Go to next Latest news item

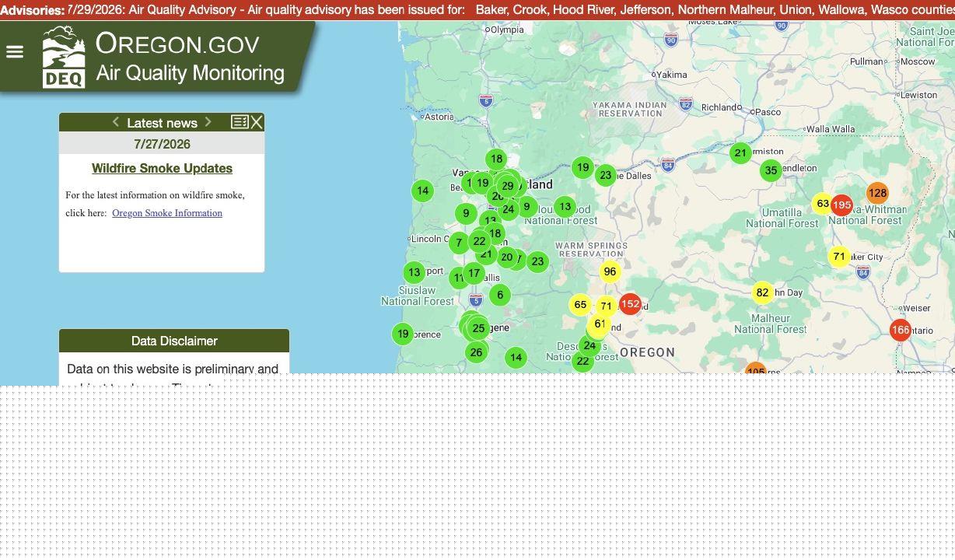(208, 122)
